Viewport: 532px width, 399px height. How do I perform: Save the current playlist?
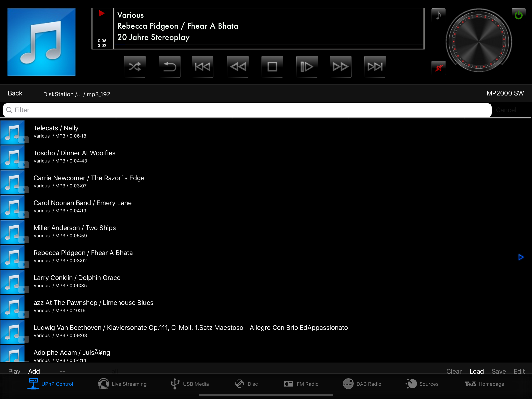pos(499,371)
